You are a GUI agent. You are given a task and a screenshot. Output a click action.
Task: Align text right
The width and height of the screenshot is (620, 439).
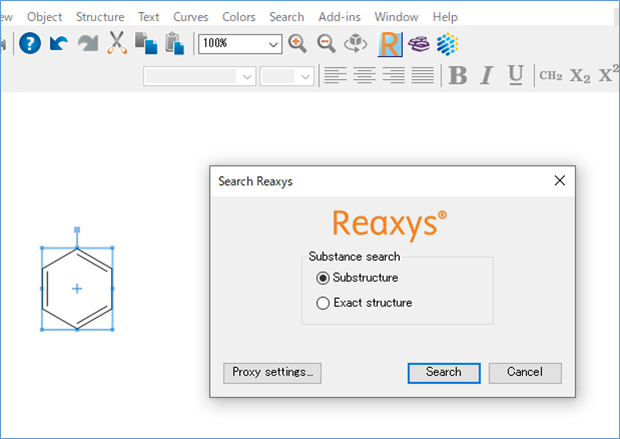point(393,75)
